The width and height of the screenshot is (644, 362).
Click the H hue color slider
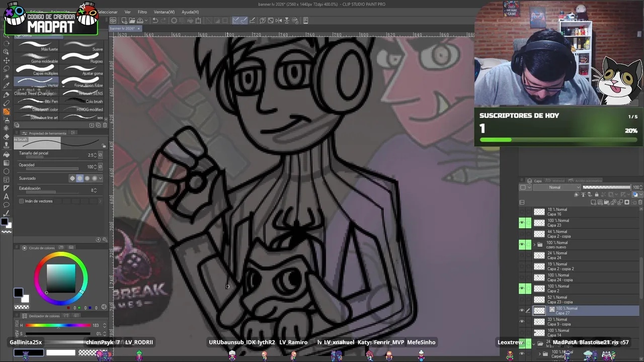[58, 325]
